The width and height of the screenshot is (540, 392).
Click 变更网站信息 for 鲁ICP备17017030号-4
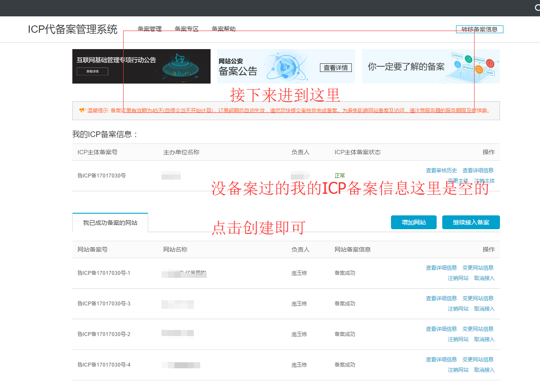point(478,360)
